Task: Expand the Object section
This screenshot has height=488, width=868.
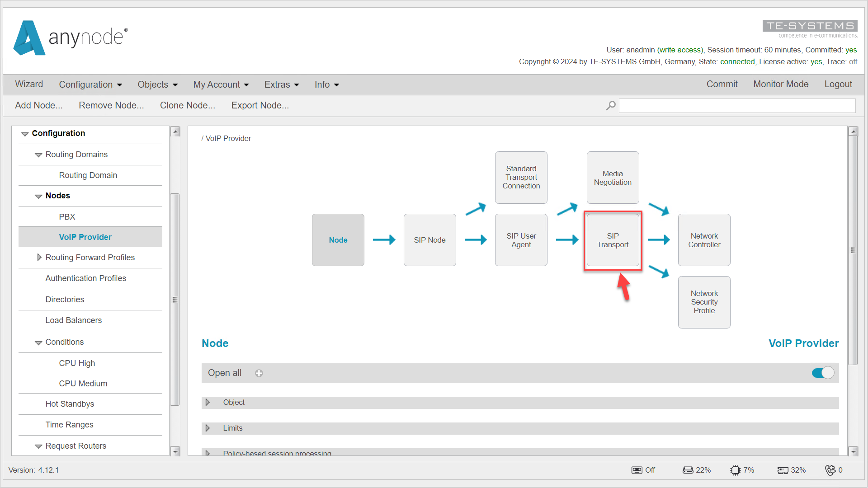Action: point(208,402)
